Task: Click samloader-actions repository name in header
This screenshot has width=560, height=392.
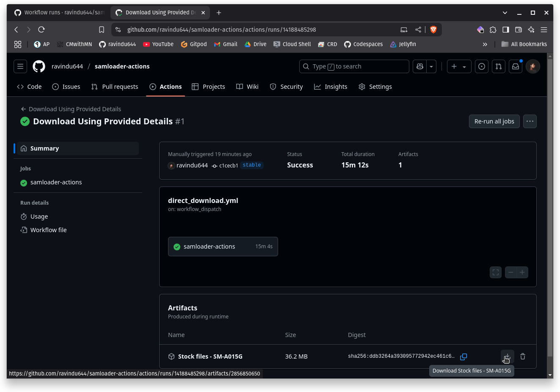Action: [x=122, y=66]
